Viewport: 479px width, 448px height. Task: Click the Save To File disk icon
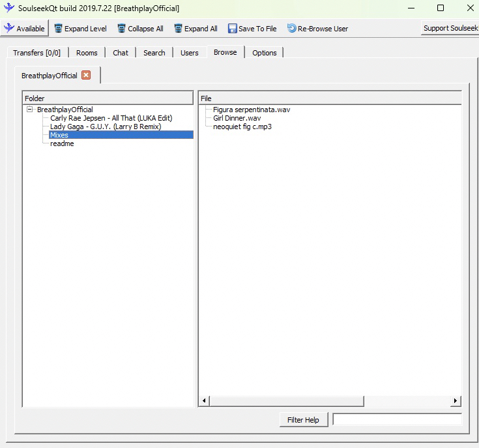tap(232, 29)
